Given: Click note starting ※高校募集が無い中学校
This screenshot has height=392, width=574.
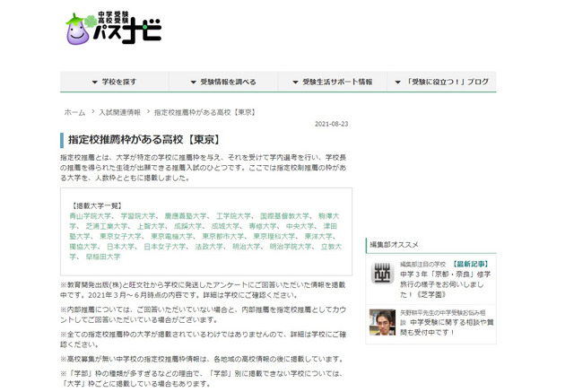Looking at the screenshot, I should [203, 359].
